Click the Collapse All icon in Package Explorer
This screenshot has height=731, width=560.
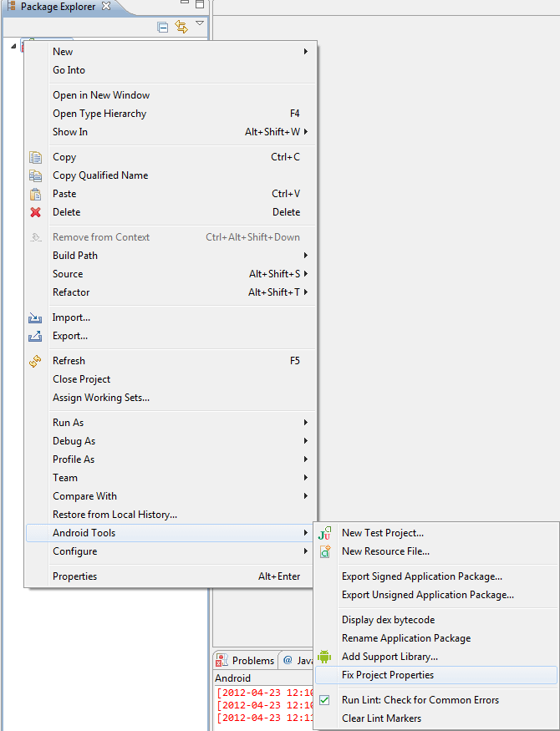tap(162, 26)
